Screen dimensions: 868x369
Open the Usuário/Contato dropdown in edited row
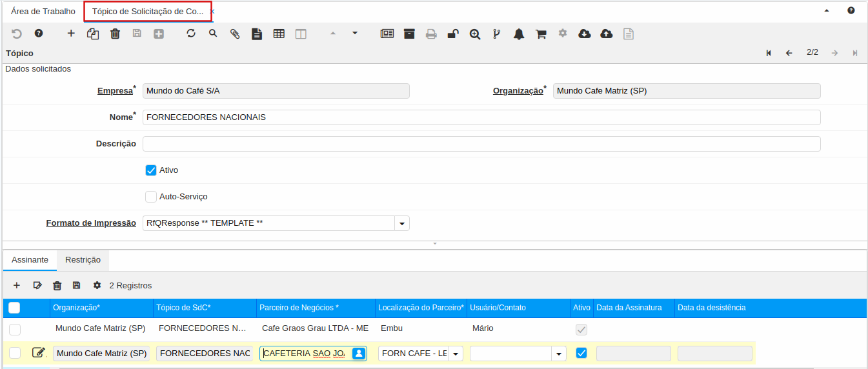point(559,354)
